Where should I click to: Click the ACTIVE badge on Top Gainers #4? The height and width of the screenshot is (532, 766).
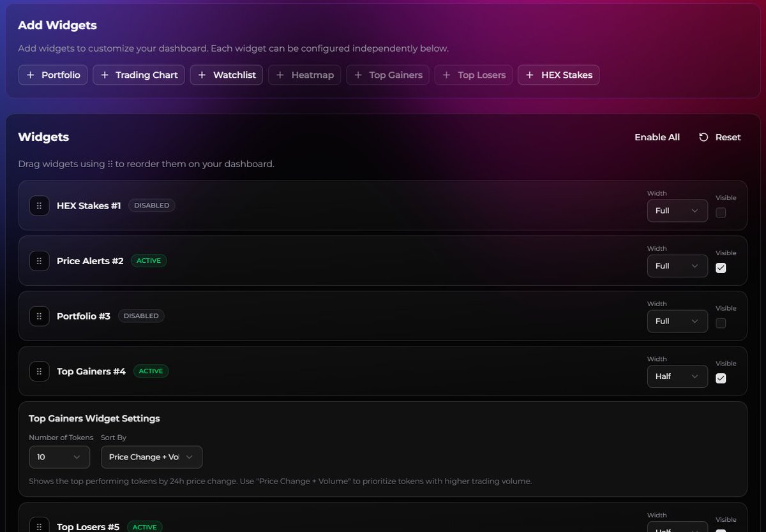(151, 371)
